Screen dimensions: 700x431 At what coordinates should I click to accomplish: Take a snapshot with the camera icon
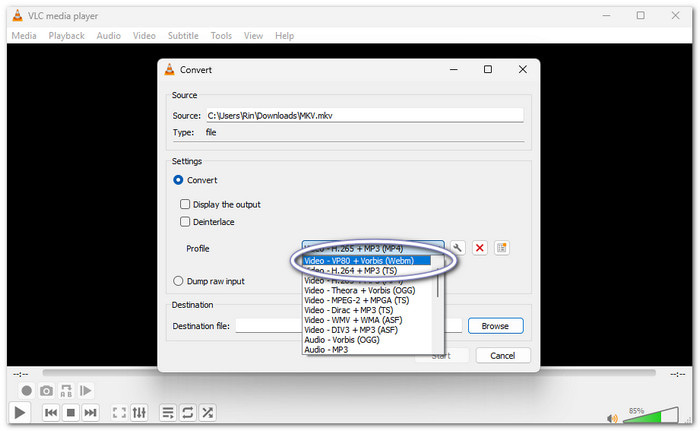(x=46, y=391)
